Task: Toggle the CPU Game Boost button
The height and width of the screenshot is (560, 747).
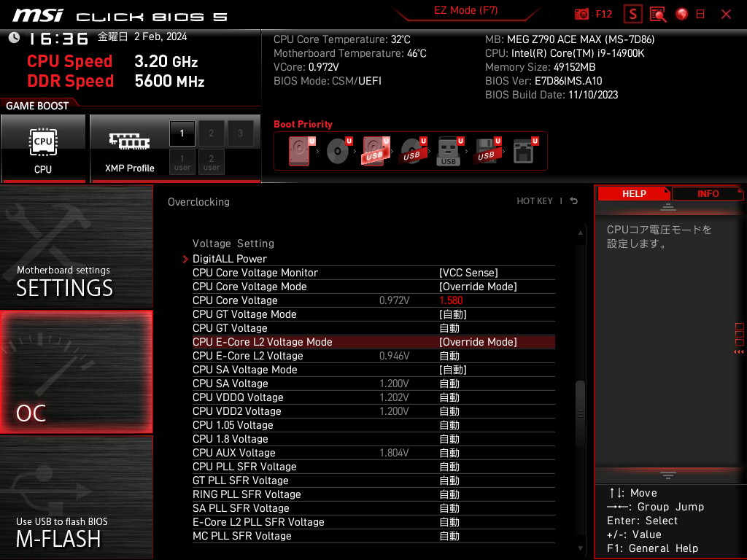Action: (43, 148)
